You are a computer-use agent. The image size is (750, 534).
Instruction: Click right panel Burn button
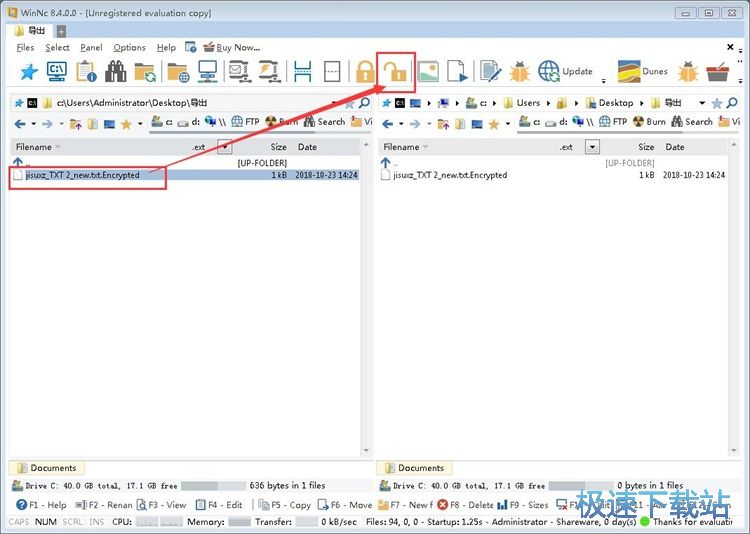[649, 122]
